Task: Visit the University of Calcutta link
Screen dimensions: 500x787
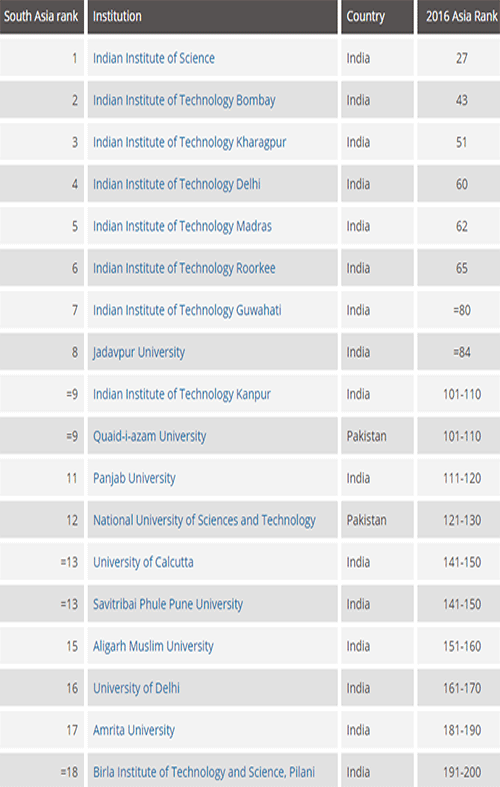Action: [x=143, y=562]
